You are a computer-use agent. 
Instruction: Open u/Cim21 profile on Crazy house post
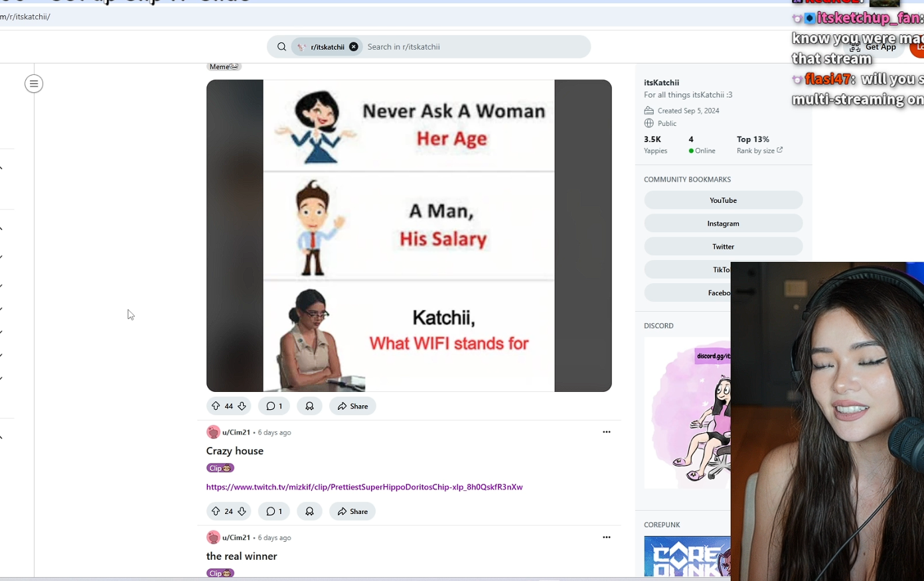tap(236, 432)
